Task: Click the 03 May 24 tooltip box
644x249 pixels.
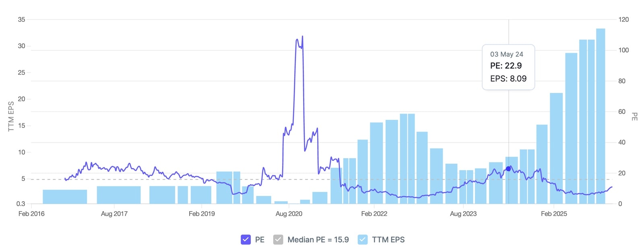Action: coord(508,67)
